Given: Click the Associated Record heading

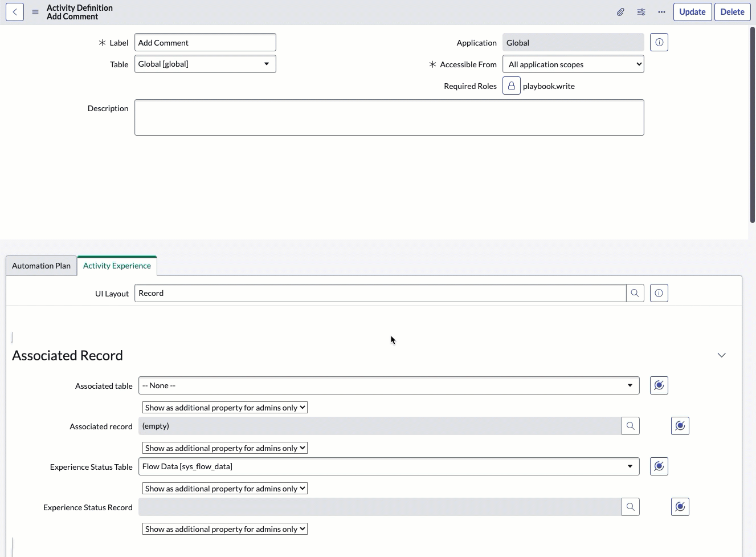Looking at the screenshot, I should click(x=67, y=355).
